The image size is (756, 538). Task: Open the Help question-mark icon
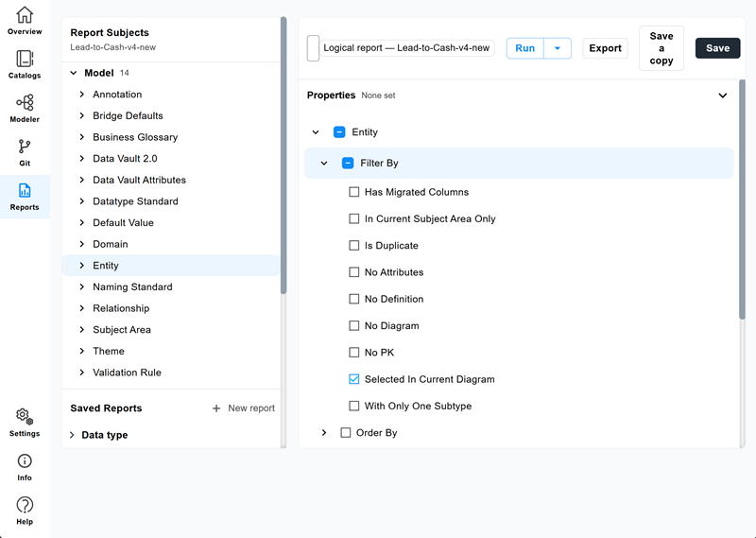pyautogui.click(x=25, y=505)
